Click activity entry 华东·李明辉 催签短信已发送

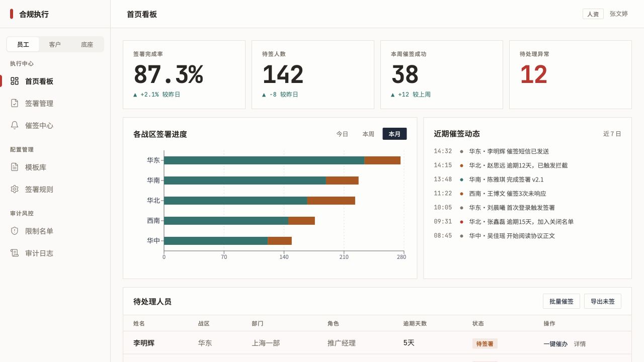click(527, 151)
